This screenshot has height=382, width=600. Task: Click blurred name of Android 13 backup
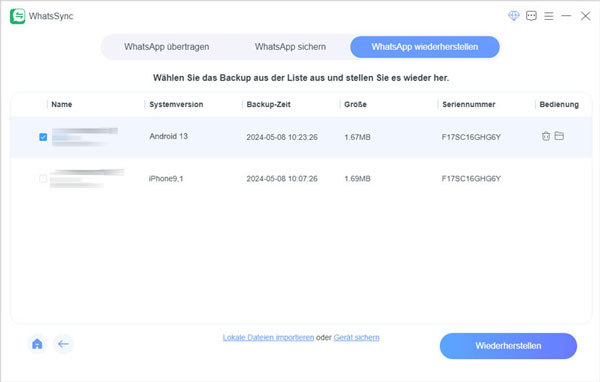click(85, 137)
